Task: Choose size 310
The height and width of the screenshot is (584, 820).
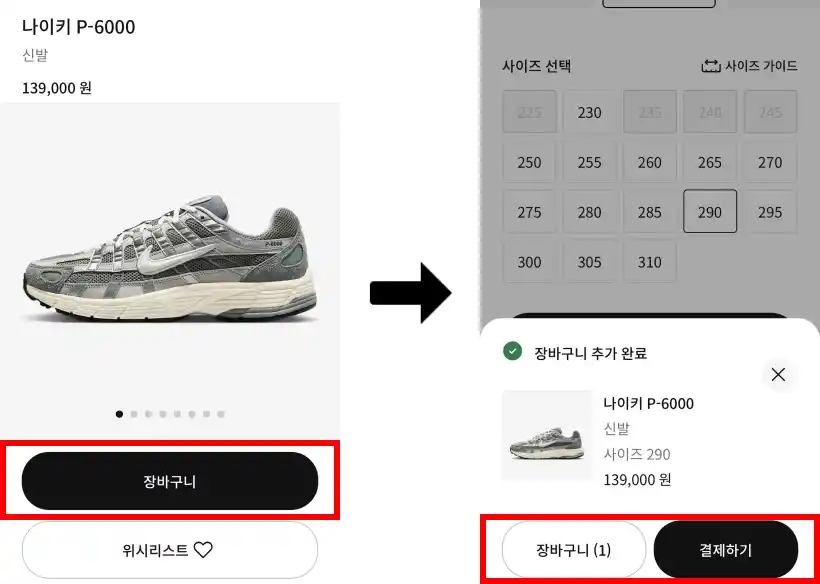Action: 650,261
